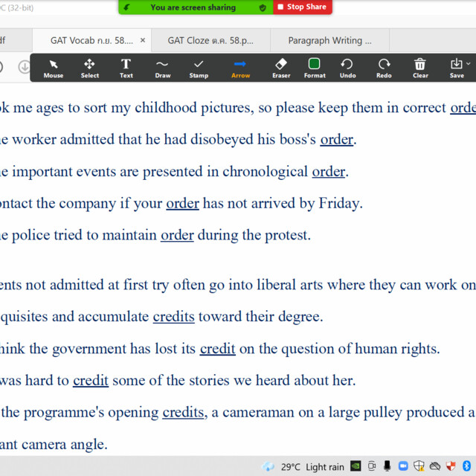Screen dimensions: 476x476
Task: Click underlined "credits" before "toward their degree"
Action: pyautogui.click(x=173, y=317)
